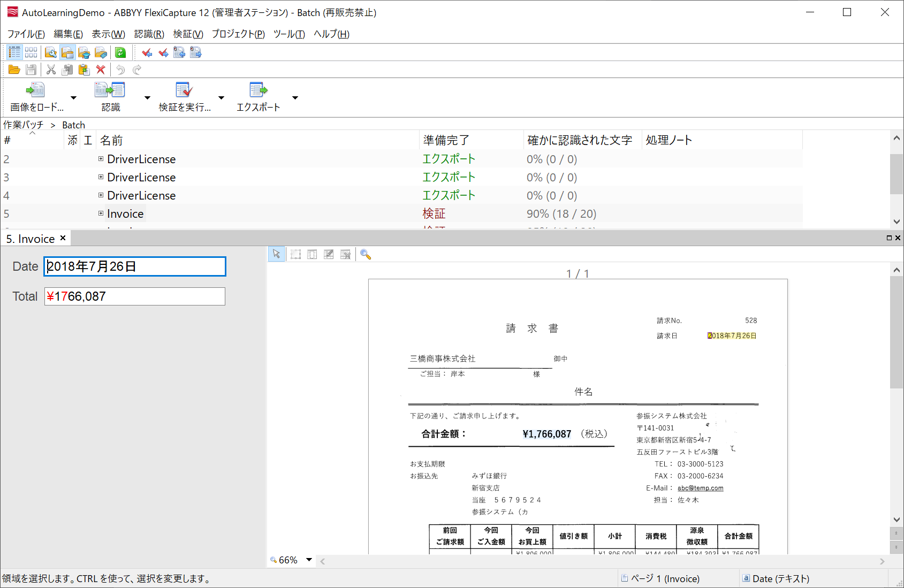Screen dimensions: 904x588
Task: Open the folder with magnifier icon
Action: pyautogui.click(x=51, y=52)
